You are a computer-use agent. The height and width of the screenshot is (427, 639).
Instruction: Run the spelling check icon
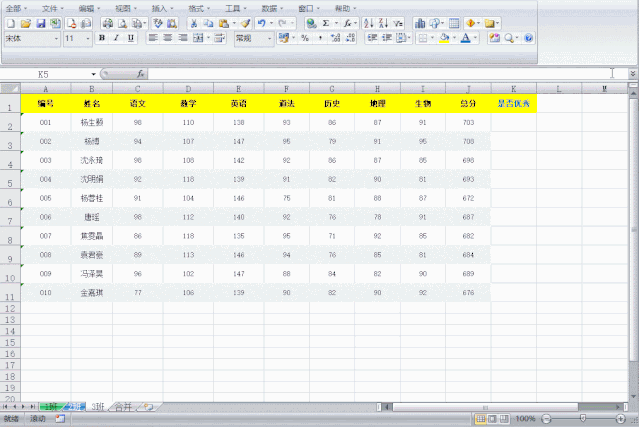(158, 24)
